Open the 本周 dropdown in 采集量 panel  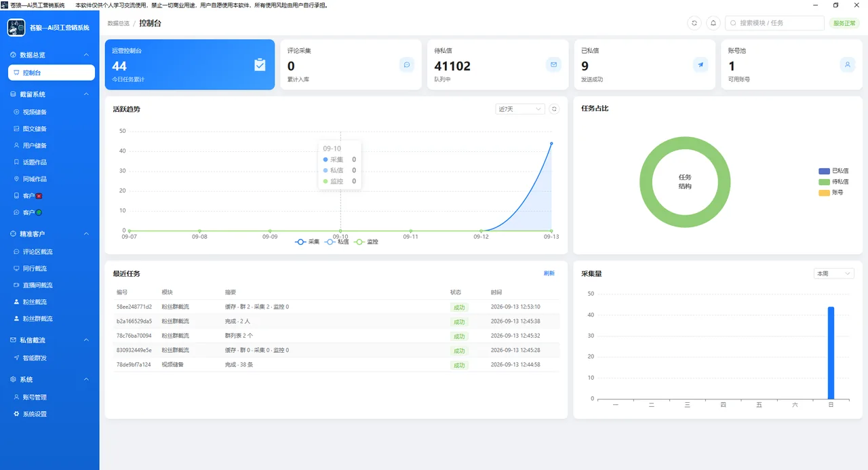[834, 273]
